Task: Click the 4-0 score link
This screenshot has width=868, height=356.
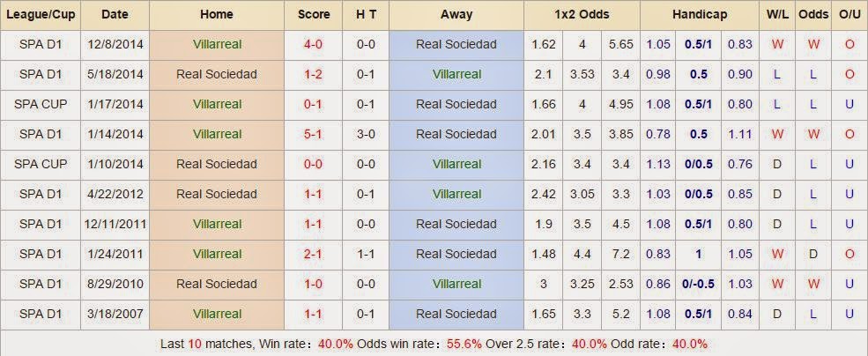Action: pos(314,44)
